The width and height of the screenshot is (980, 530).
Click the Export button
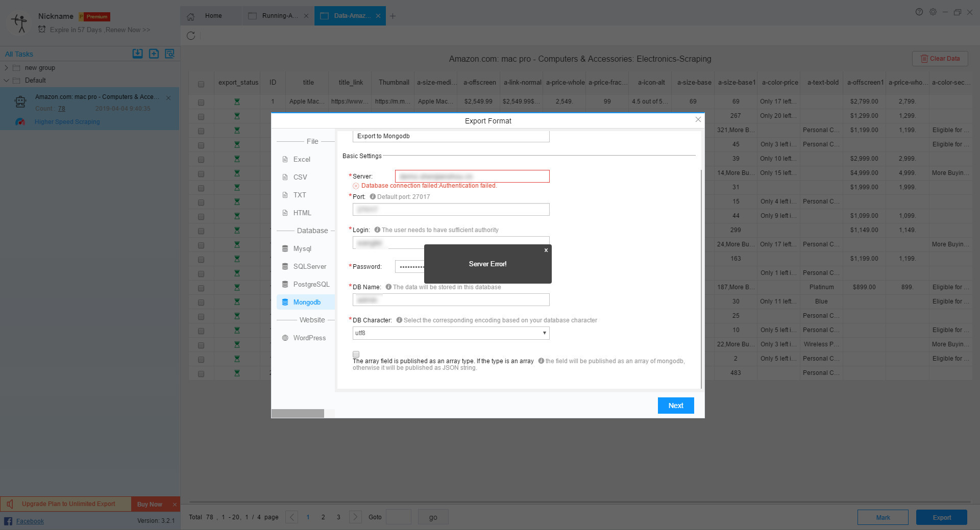pyautogui.click(x=942, y=517)
